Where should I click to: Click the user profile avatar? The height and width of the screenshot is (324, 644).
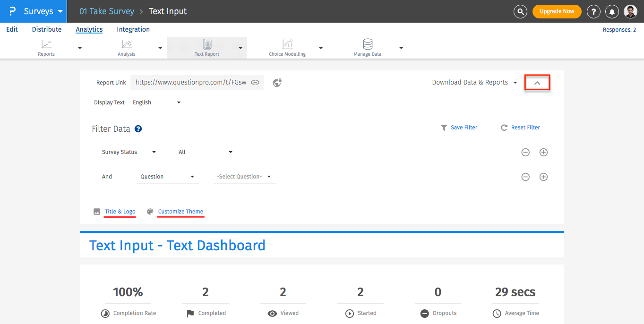pyautogui.click(x=630, y=12)
